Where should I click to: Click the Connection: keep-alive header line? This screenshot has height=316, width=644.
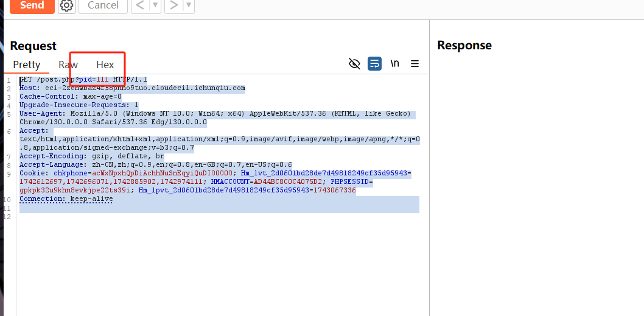point(66,199)
